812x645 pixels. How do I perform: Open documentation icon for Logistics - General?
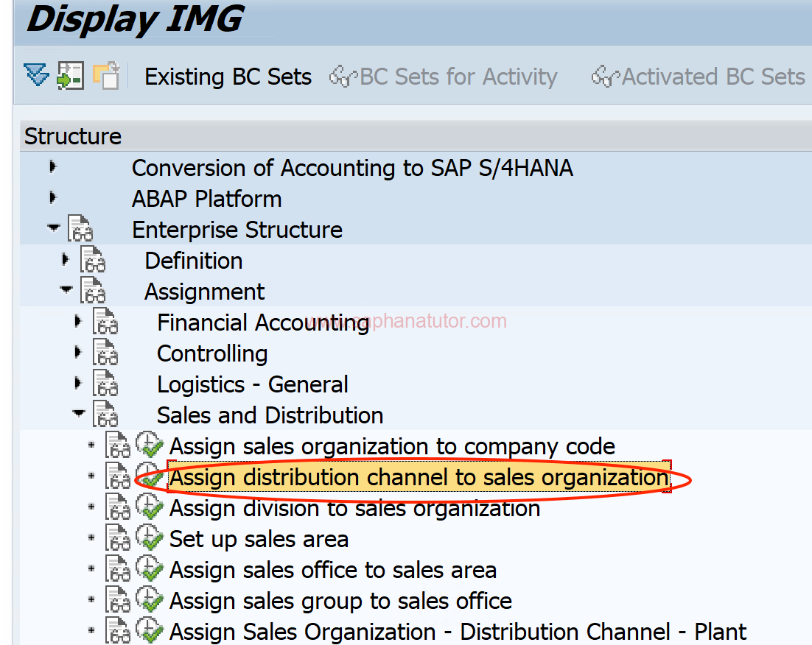tap(105, 383)
